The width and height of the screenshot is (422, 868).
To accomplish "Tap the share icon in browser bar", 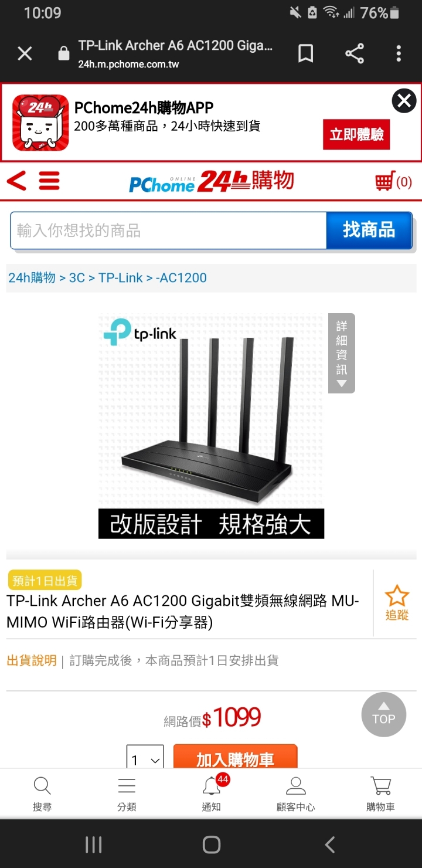I will coord(355,54).
